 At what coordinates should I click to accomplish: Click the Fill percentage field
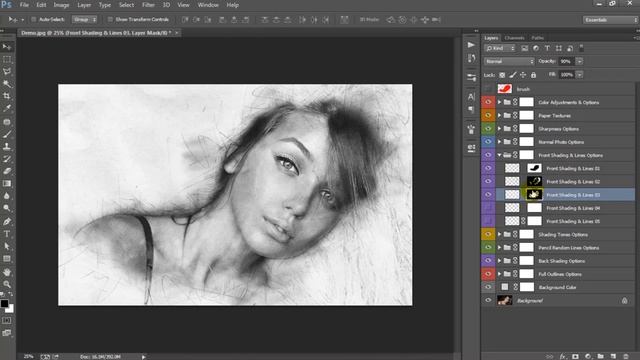567,75
